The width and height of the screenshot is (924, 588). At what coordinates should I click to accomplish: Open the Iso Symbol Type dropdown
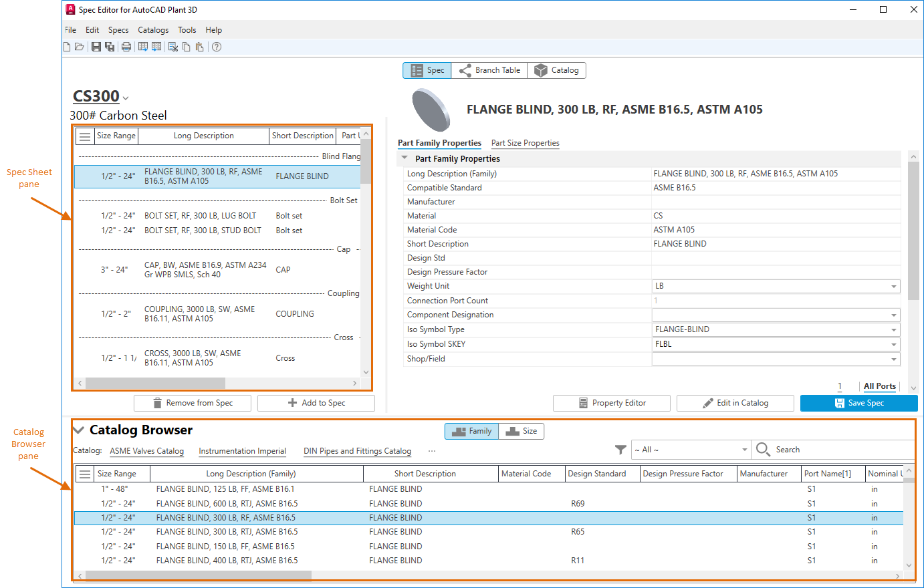click(x=894, y=330)
